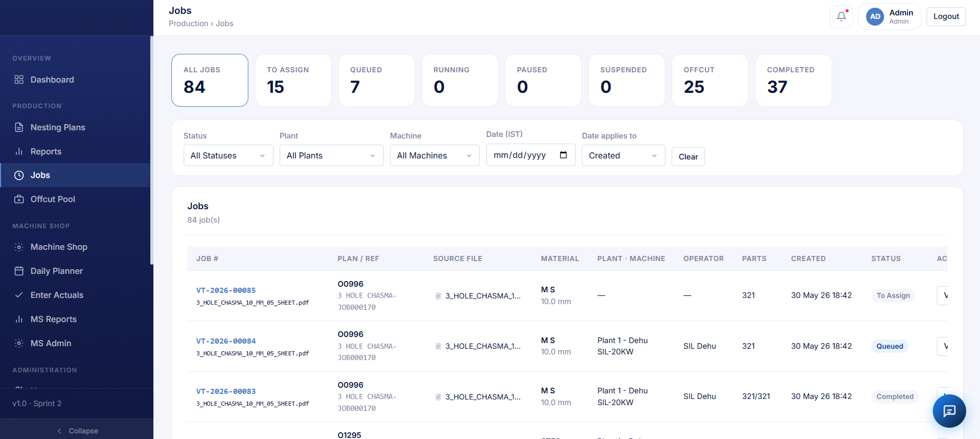Click Production in the breadcrumb
The image size is (980, 439).
click(x=188, y=24)
